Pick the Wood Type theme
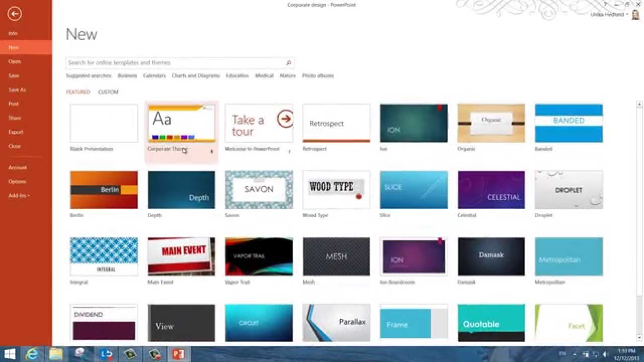The image size is (644, 362). tap(336, 190)
